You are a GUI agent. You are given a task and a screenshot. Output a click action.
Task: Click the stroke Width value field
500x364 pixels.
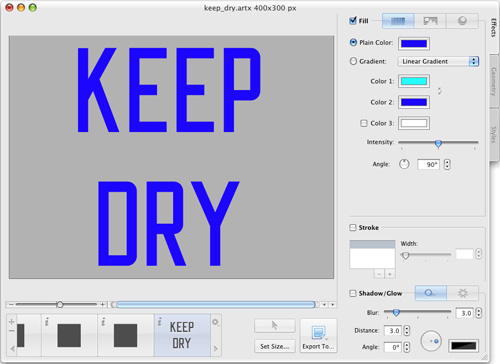464,254
